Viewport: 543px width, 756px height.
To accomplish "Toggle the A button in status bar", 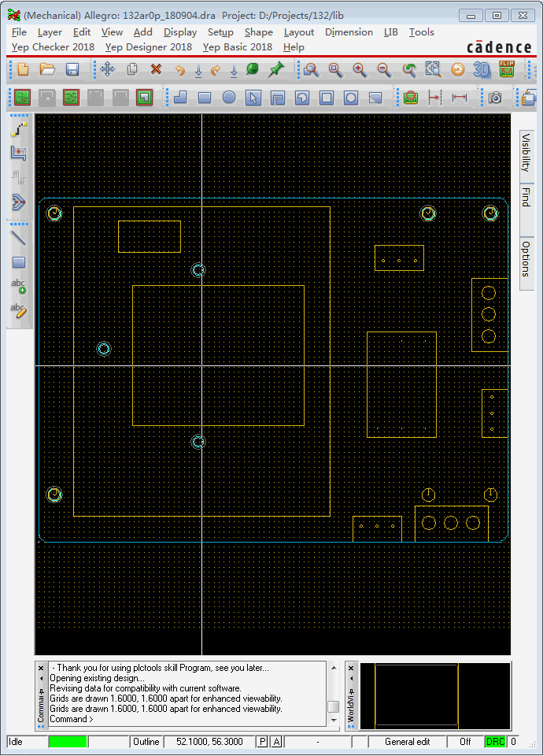I will [x=276, y=742].
